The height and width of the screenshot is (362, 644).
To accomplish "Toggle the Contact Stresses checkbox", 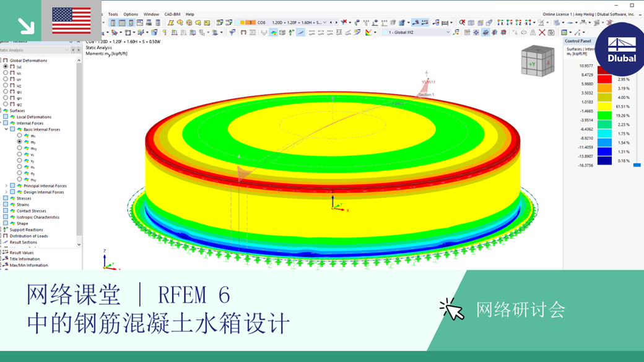I will (6, 211).
